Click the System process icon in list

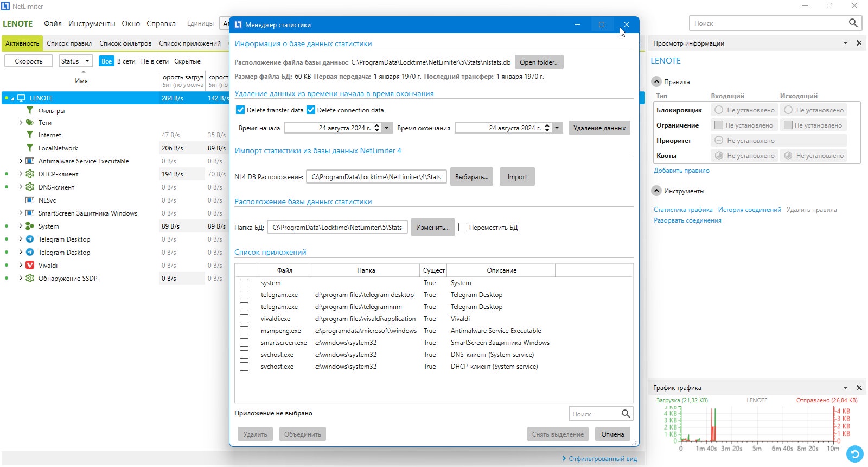(x=30, y=226)
